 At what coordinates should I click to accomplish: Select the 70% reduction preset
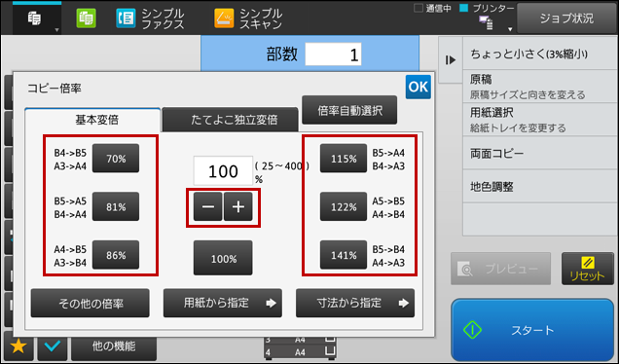(x=116, y=159)
